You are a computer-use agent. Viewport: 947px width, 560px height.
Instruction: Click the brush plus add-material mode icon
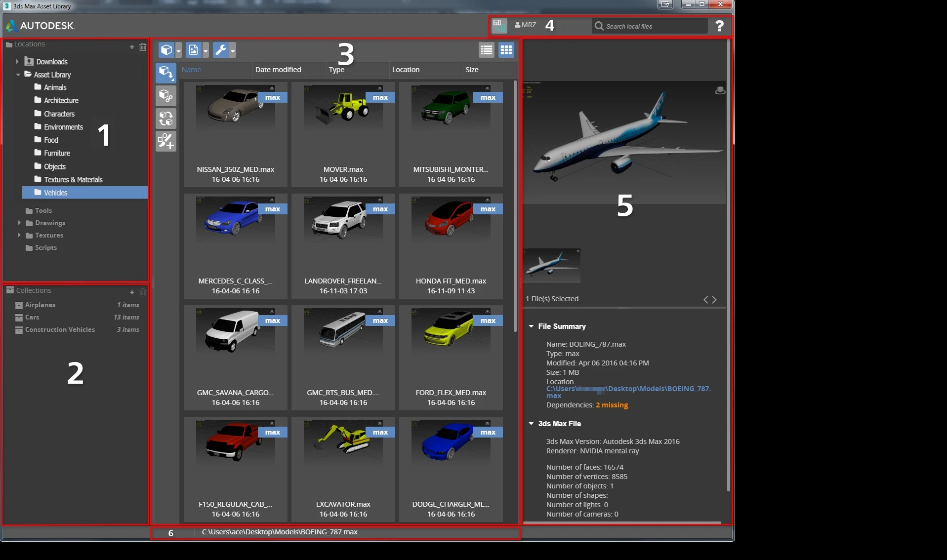pos(166,141)
